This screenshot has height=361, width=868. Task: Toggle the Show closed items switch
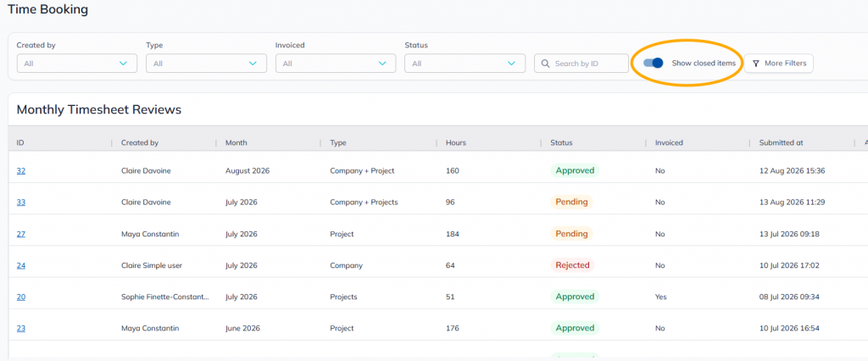pos(654,63)
